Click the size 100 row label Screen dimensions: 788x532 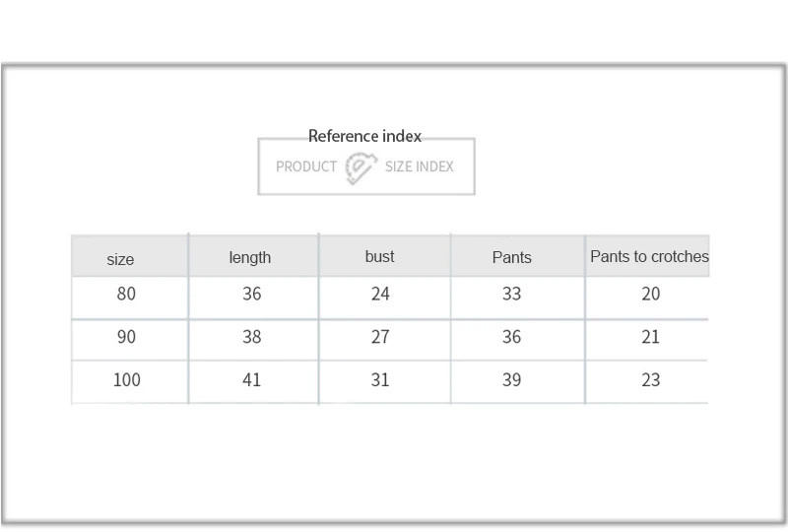click(126, 379)
